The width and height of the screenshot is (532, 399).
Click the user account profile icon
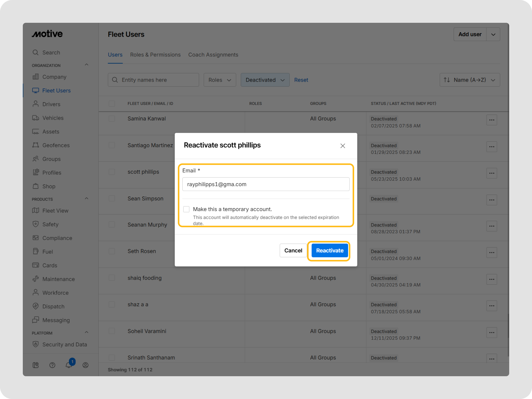coord(85,365)
